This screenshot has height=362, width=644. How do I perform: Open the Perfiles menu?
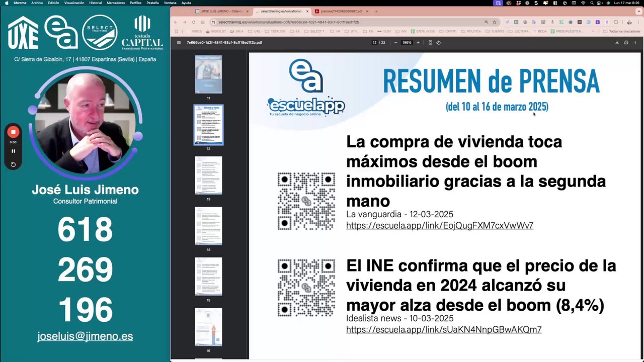136,3
